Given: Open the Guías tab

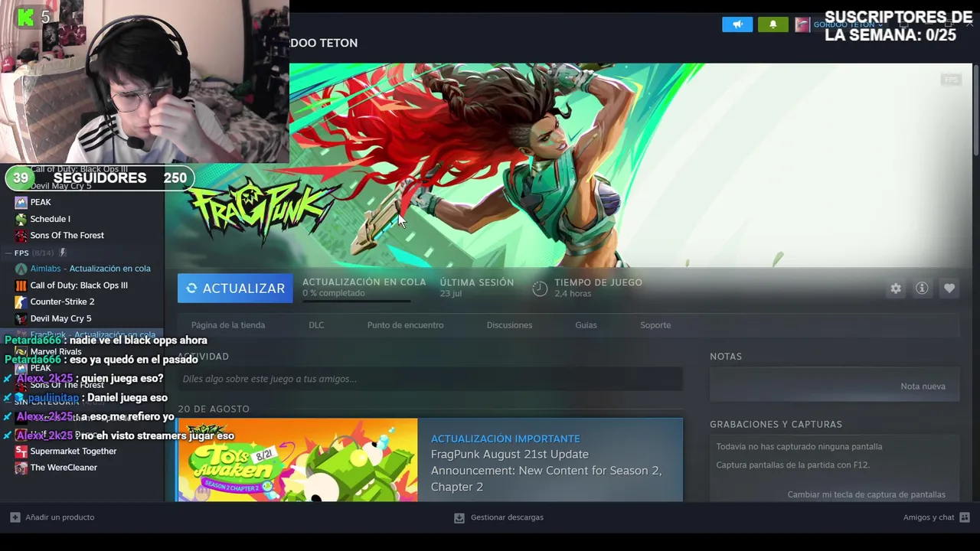Looking at the screenshot, I should (586, 325).
